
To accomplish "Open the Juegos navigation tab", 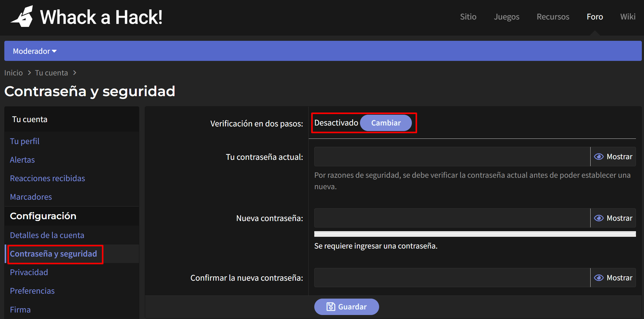I will (506, 17).
